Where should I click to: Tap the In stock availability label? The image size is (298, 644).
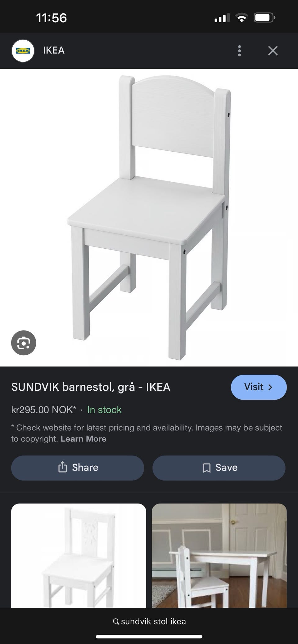click(x=104, y=410)
